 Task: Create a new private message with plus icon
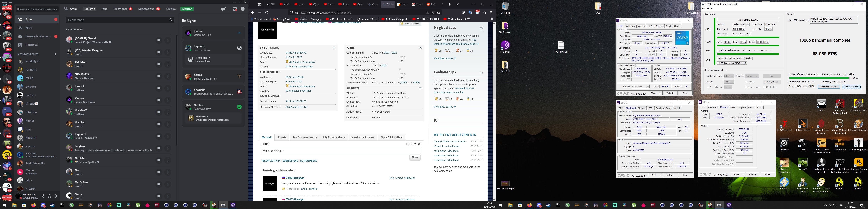click(55, 54)
